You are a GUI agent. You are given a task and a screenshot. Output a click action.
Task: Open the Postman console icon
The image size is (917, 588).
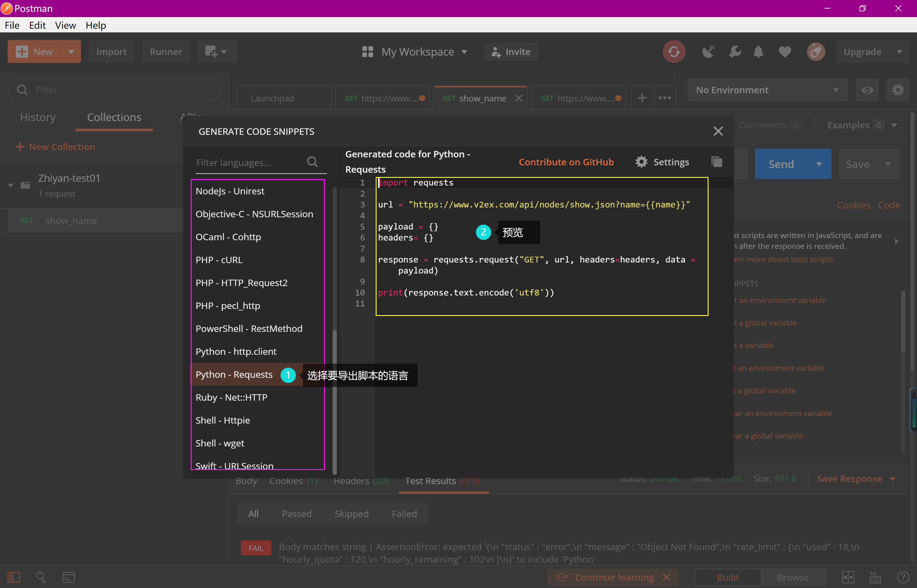(x=69, y=577)
